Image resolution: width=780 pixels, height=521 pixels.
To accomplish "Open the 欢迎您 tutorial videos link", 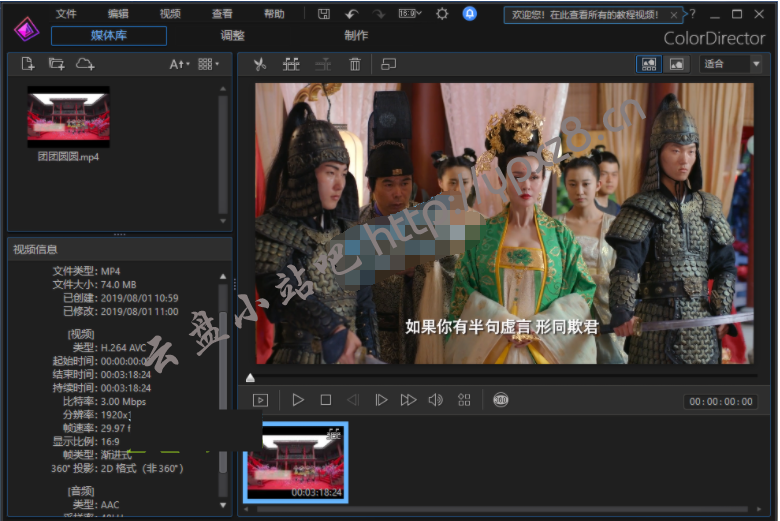I will pyautogui.click(x=585, y=15).
